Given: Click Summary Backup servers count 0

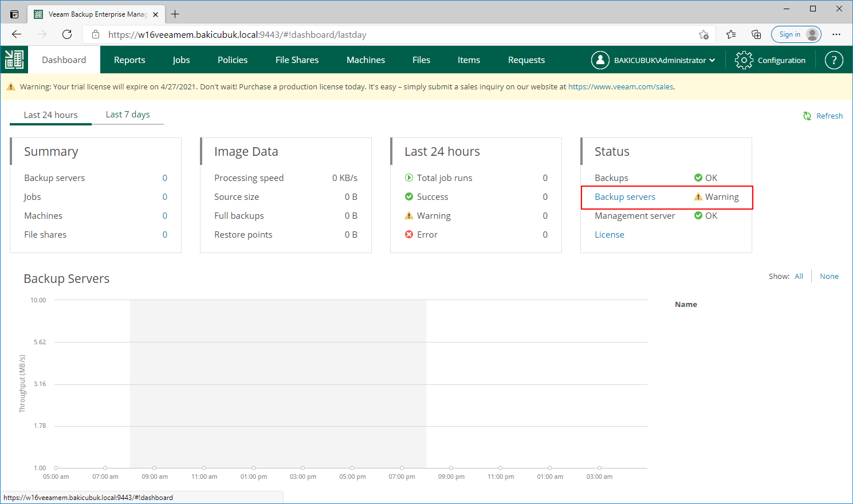Looking at the screenshot, I should click(165, 178).
